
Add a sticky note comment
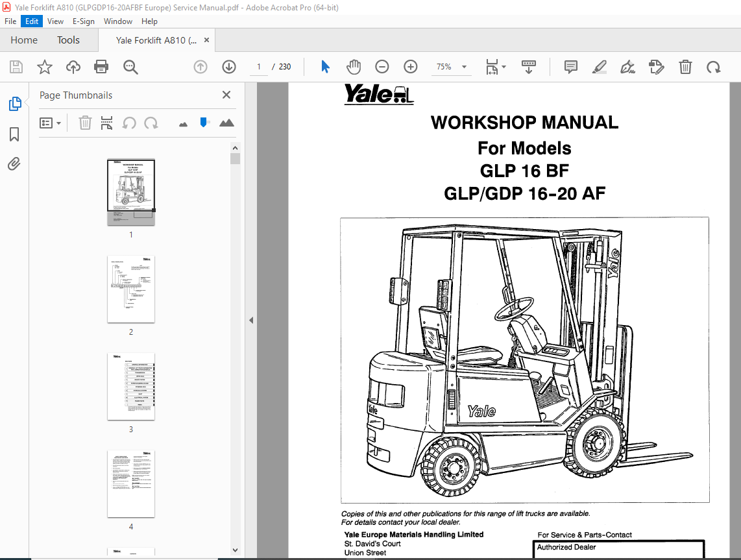pos(571,67)
